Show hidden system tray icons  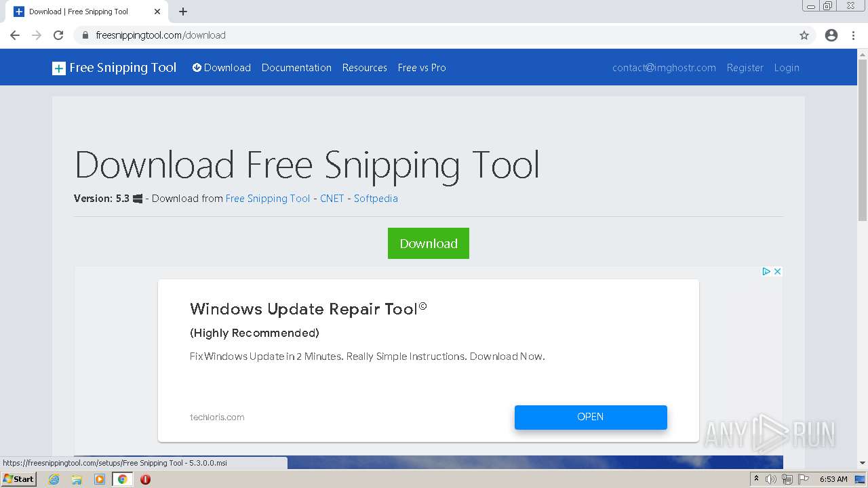pyautogui.click(x=756, y=479)
